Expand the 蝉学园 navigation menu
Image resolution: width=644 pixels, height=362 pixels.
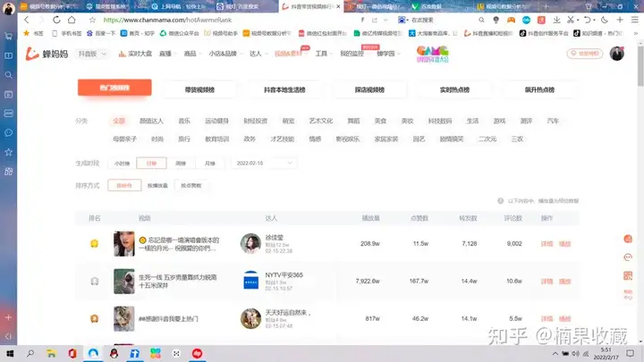tap(388, 54)
